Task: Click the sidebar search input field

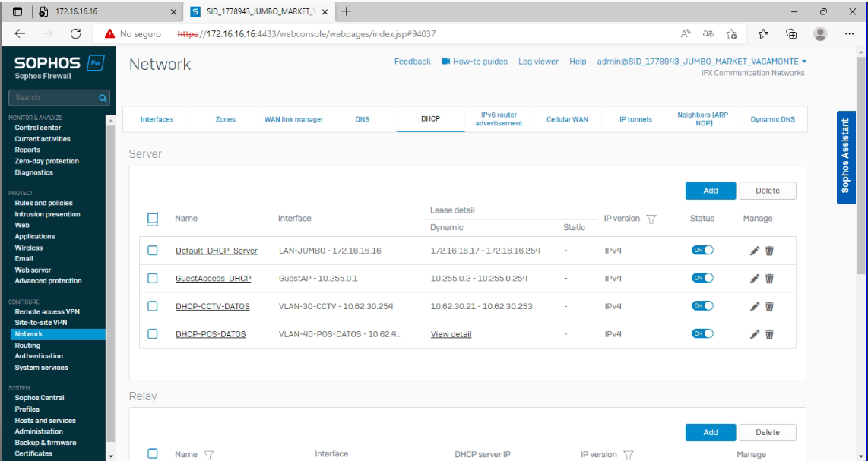Action: click(53, 98)
